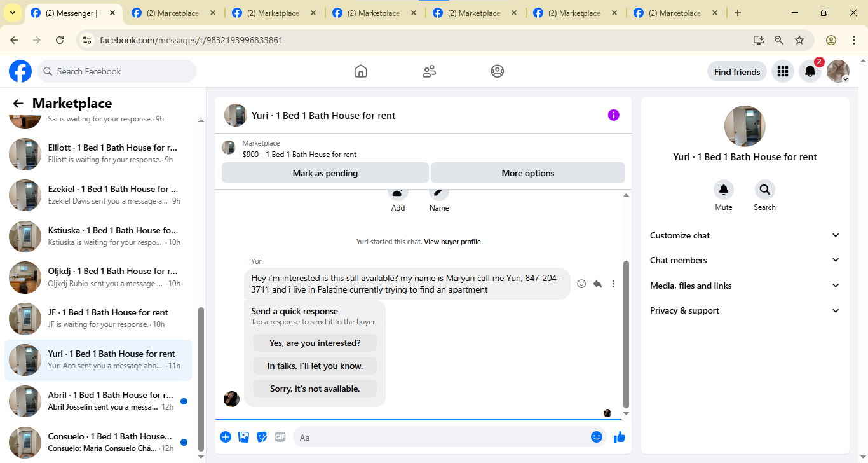The width and height of the screenshot is (868, 463).
Task: Click the install app icon in address bar
Action: (759, 40)
